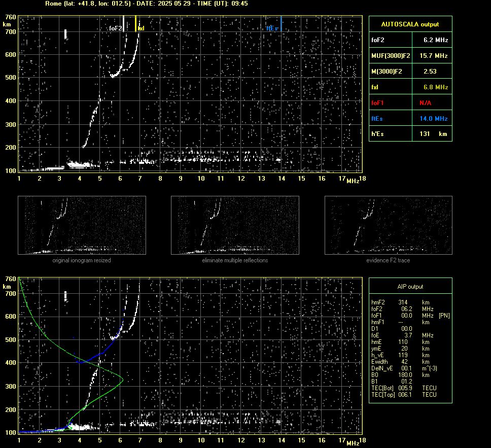Screen dimensions: 491x448
Task: Click the 'original ionogram resized' thumbnail
Action: pos(82,225)
